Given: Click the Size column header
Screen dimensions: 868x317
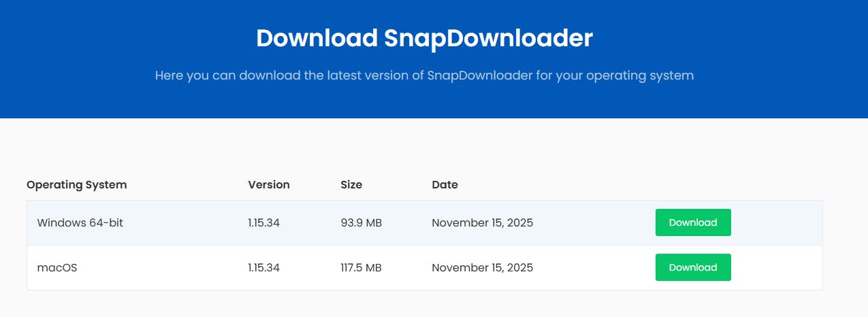Looking at the screenshot, I should coord(351,184).
